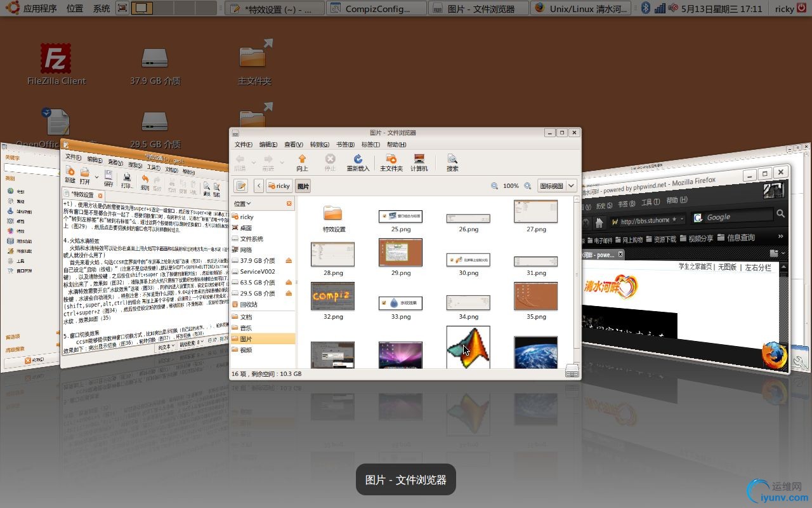The height and width of the screenshot is (508, 812).
Task: Click the search magnifier in Firefox search box
Action: click(x=780, y=214)
